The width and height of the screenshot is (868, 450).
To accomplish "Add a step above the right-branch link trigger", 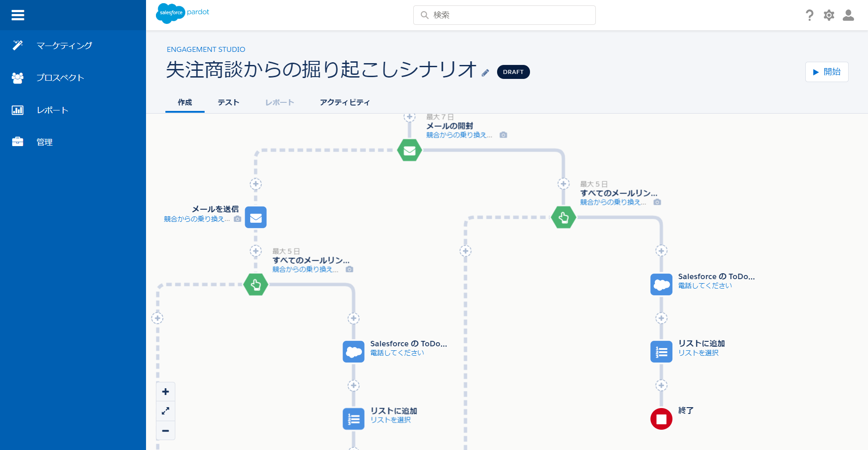I will coord(563,184).
